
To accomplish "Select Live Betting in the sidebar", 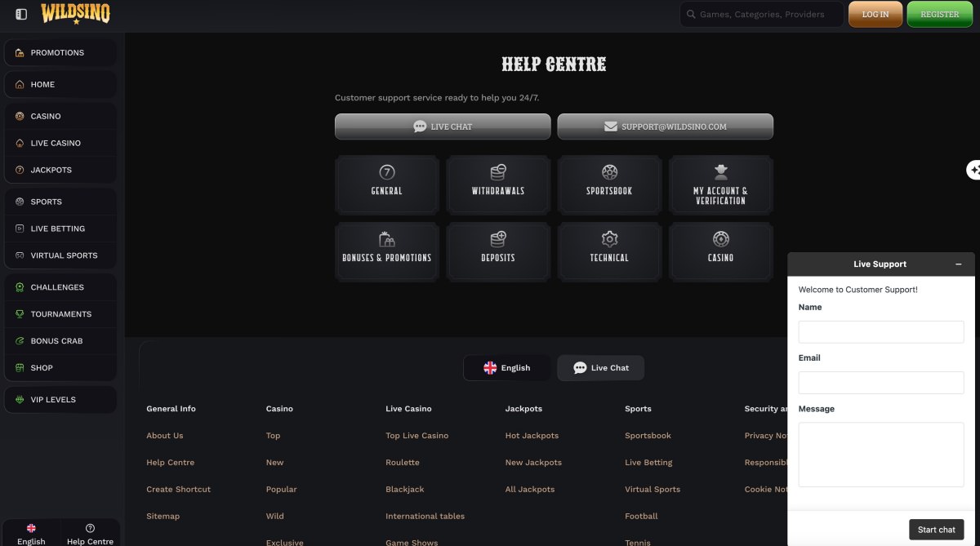I will tap(60, 229).
